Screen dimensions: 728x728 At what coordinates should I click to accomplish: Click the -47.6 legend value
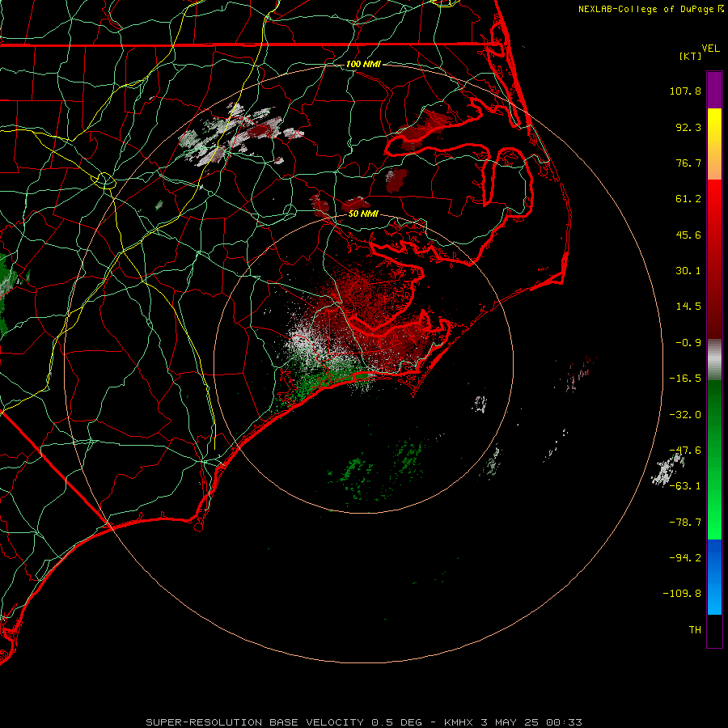(685, 451)
